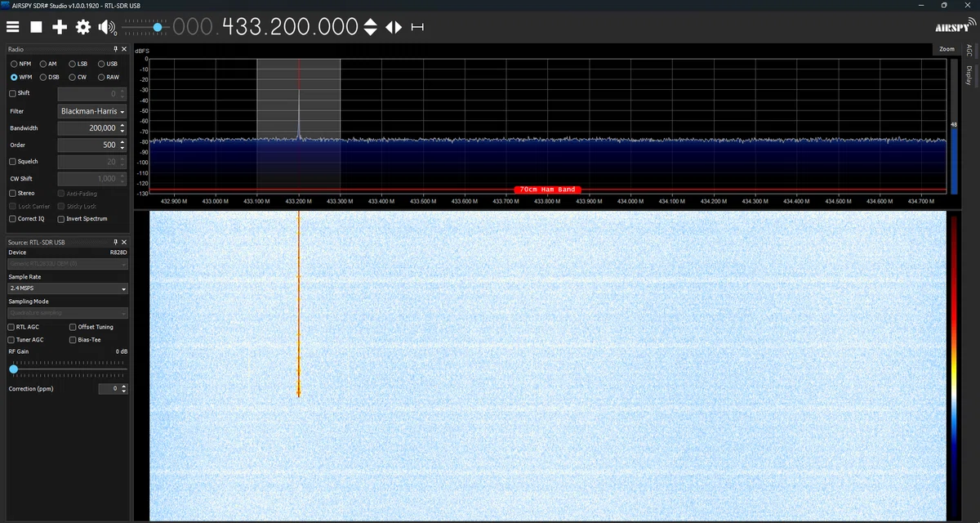Image resolution: width=980 pixels, height=523 pixels.
Task: Enable the Tuner AGC checkbox
Action: 11,339
